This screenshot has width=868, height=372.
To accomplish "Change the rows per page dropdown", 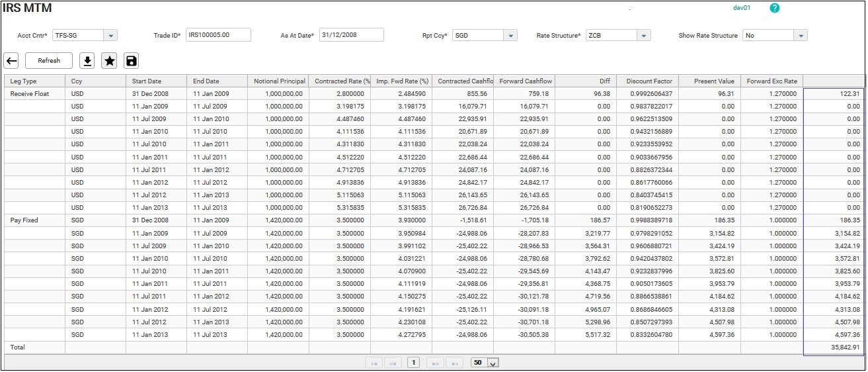I will 492,363.
